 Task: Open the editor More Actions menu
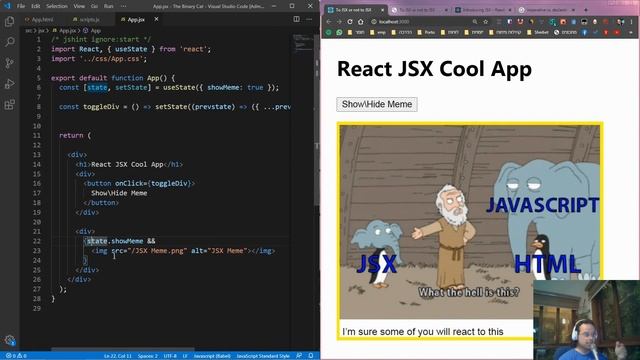(x=309, y=19)
